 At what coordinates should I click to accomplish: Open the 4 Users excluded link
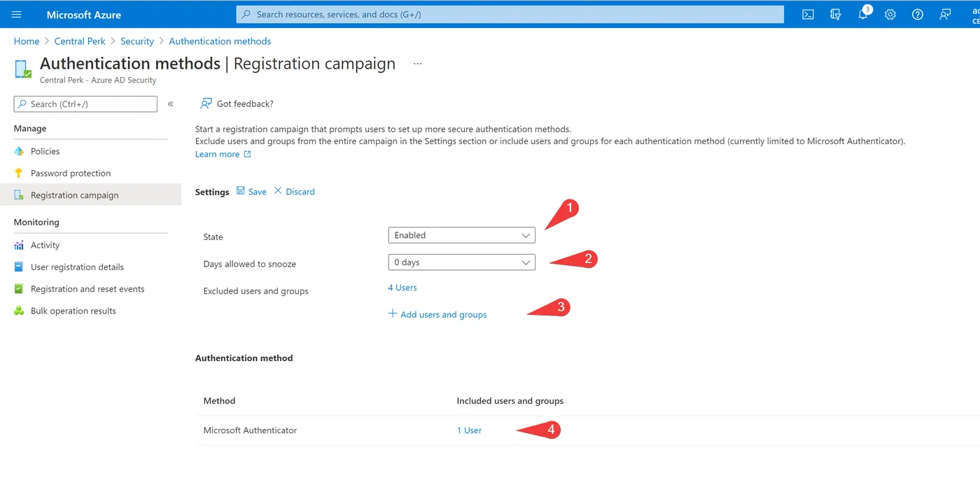click(x=402, y=288)
